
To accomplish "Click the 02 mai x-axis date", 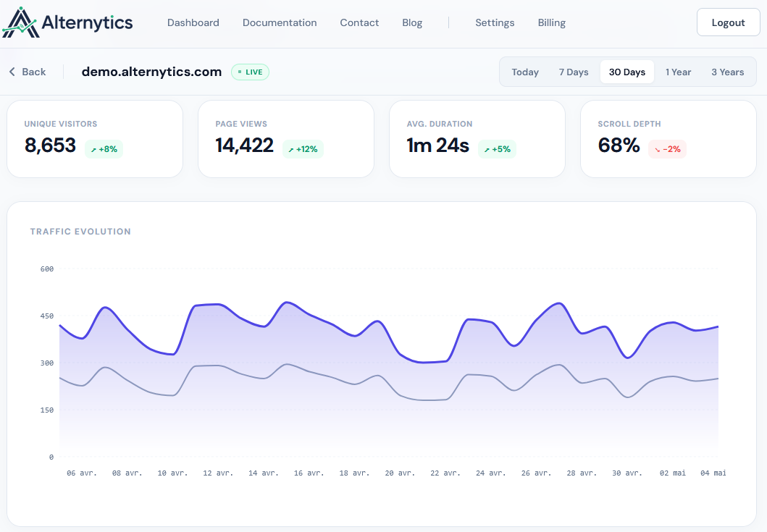I will click(x=673, y=473).
